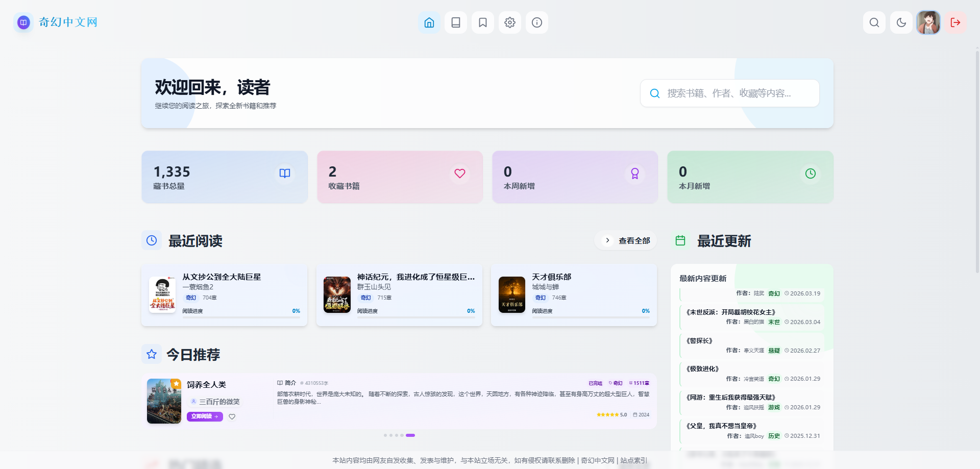Click the reading progress bar of 天才俱乐部
Screen dimensions: 980x469
591,317
